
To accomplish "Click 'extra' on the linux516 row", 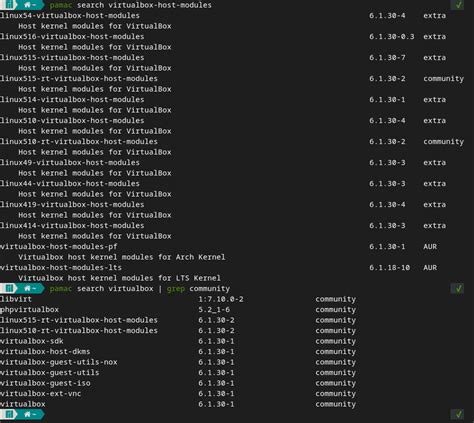I will pos(434,37).
